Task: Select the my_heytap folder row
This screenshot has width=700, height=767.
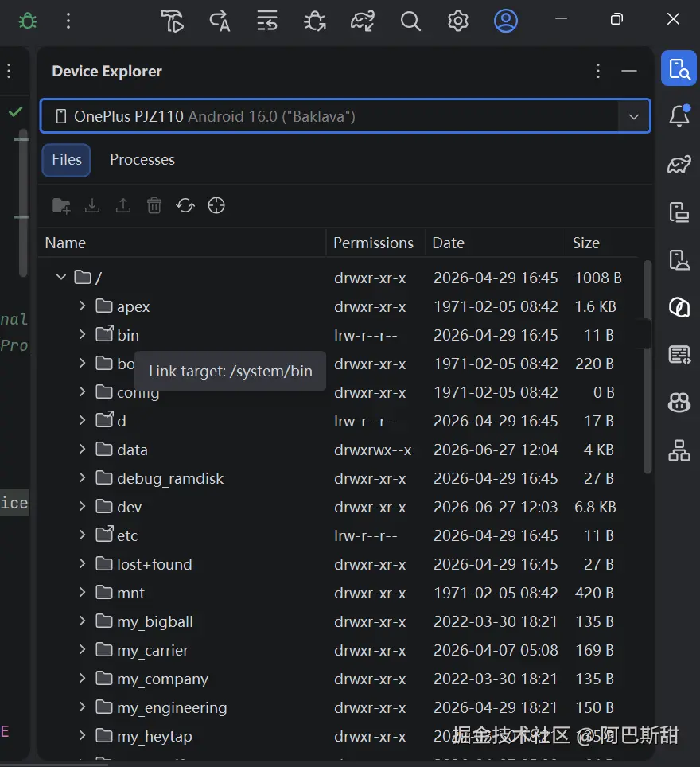Action: coord(340,736)
